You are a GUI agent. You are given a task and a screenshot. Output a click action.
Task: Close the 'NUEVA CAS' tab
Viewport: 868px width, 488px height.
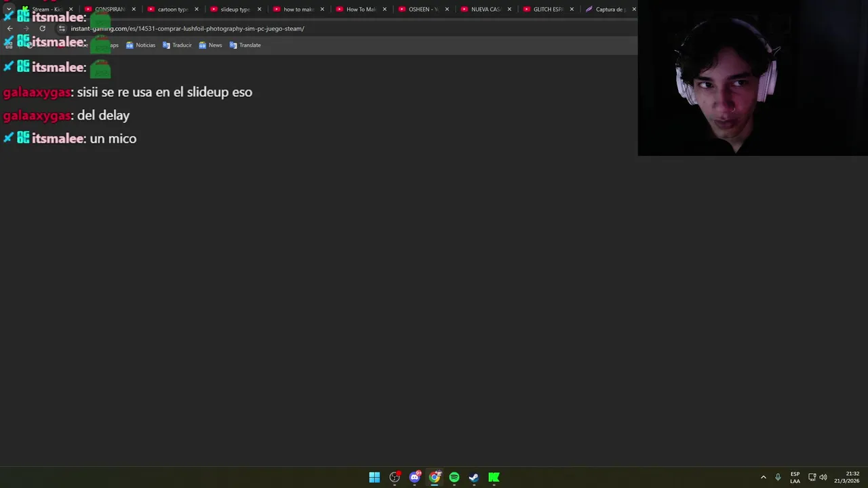coord(509,9)
